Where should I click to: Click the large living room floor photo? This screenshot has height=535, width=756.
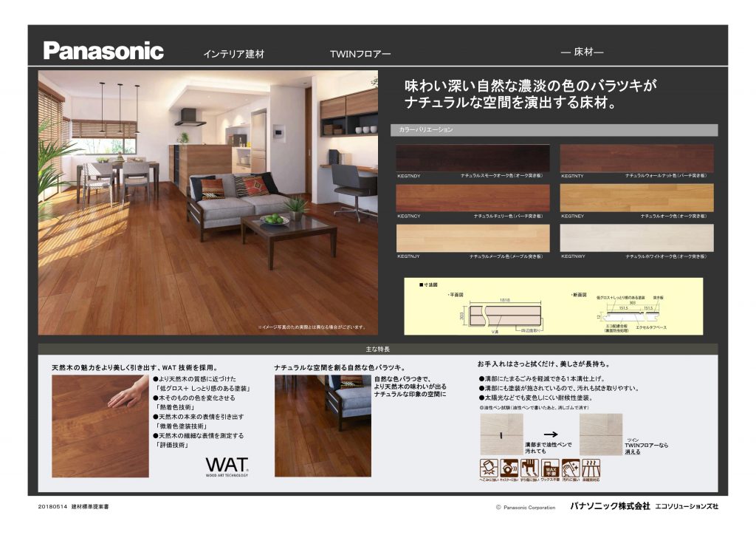click(208, 202)
